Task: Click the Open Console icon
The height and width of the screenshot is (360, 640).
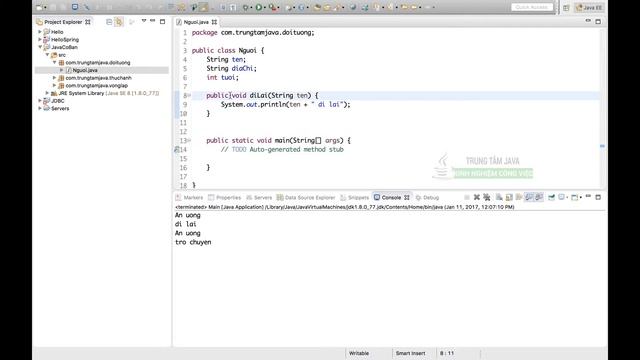Action: coord(574,197)
